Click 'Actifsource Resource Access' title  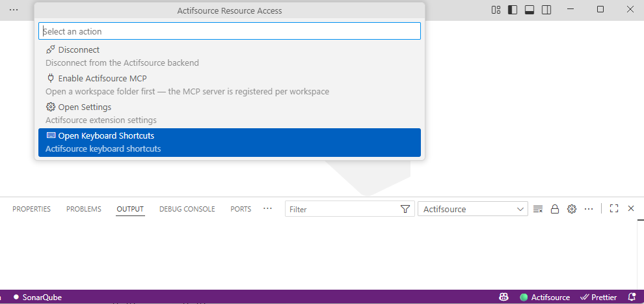[230, 10]
